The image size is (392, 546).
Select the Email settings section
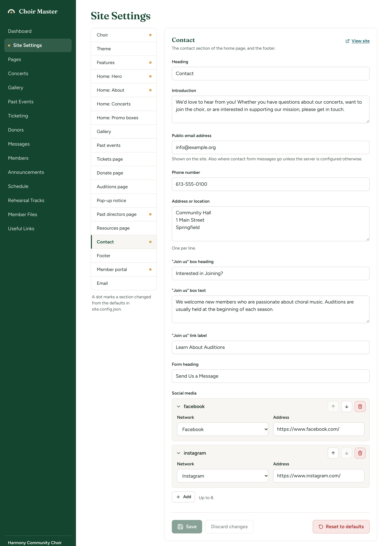(124, 283)
